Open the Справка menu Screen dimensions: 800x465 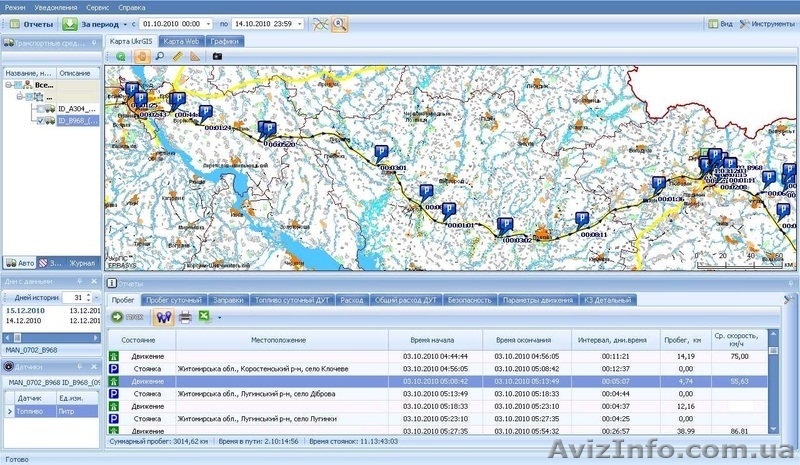132,8
